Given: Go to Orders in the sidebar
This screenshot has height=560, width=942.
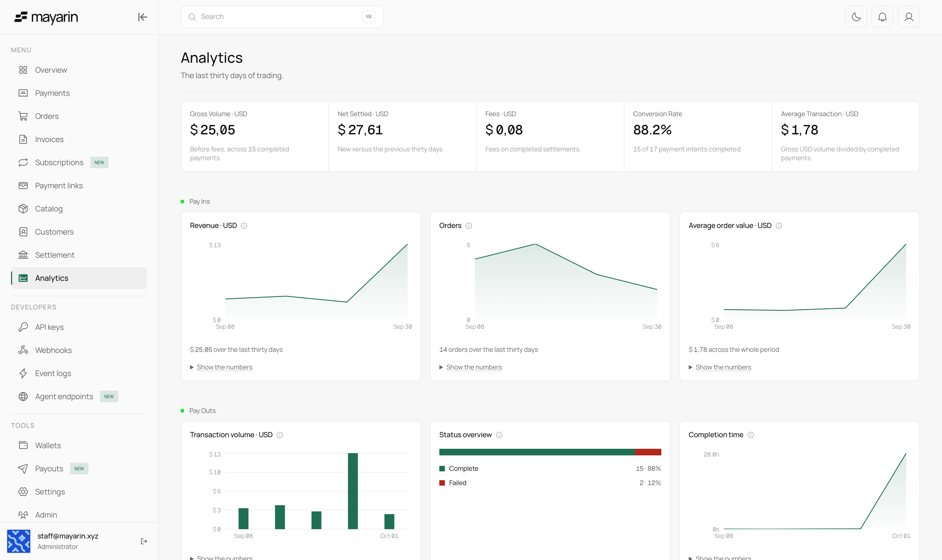Looking at the screenshot, I should (79, 116).
